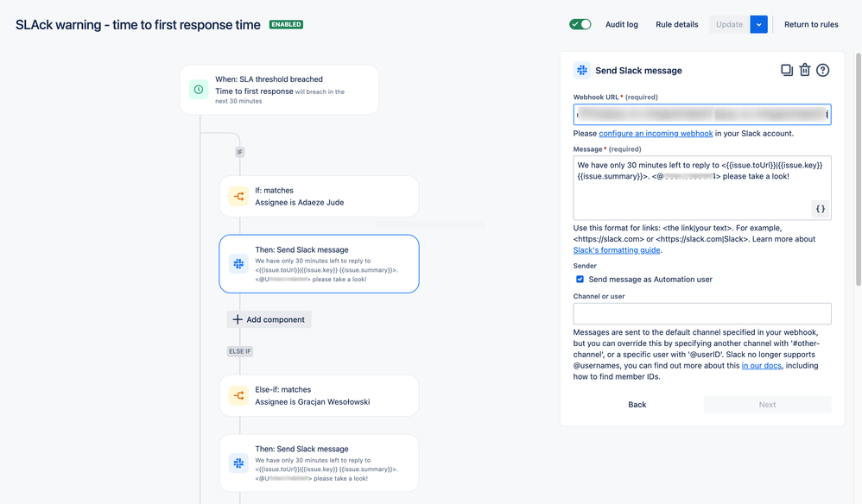
Task: Open Rule details
Action: 677,24
